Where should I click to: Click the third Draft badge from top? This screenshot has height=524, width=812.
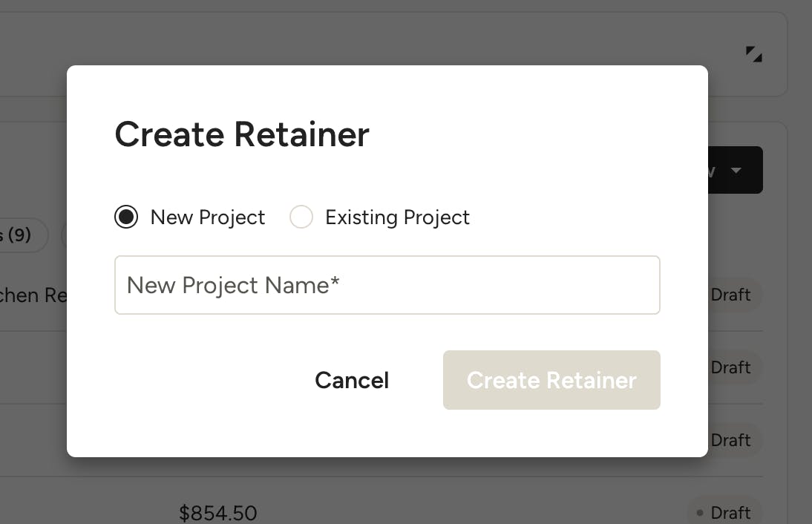click(730, 440)
